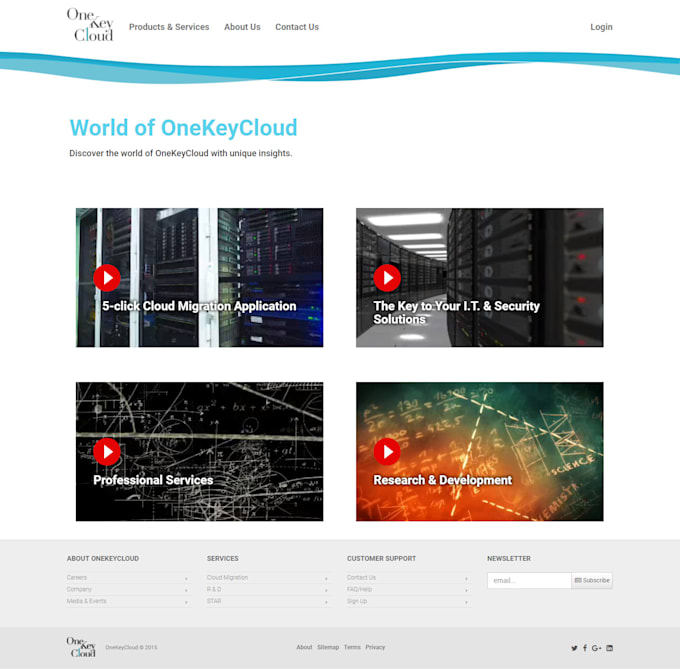
Task: Open the STAR footer link
Action: click(x=214, y=601)
